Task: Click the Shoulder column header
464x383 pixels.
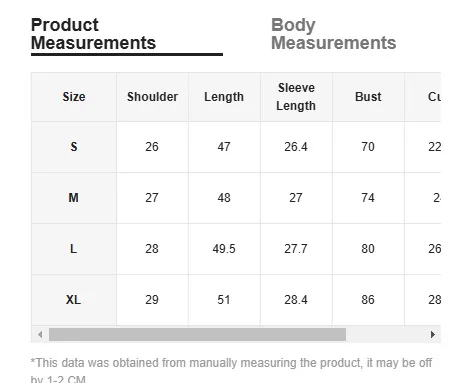Action: click(x=152, y=97)
